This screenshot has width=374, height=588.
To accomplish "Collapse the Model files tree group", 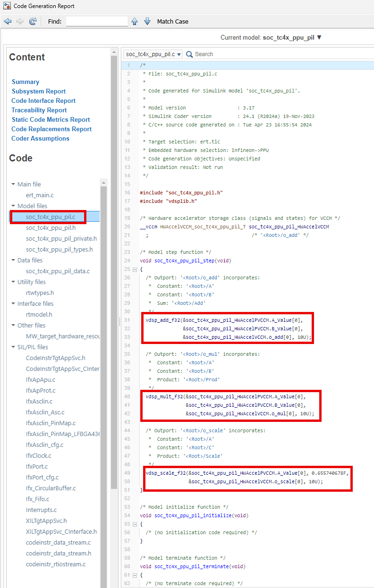I will (x=14, y=206).
